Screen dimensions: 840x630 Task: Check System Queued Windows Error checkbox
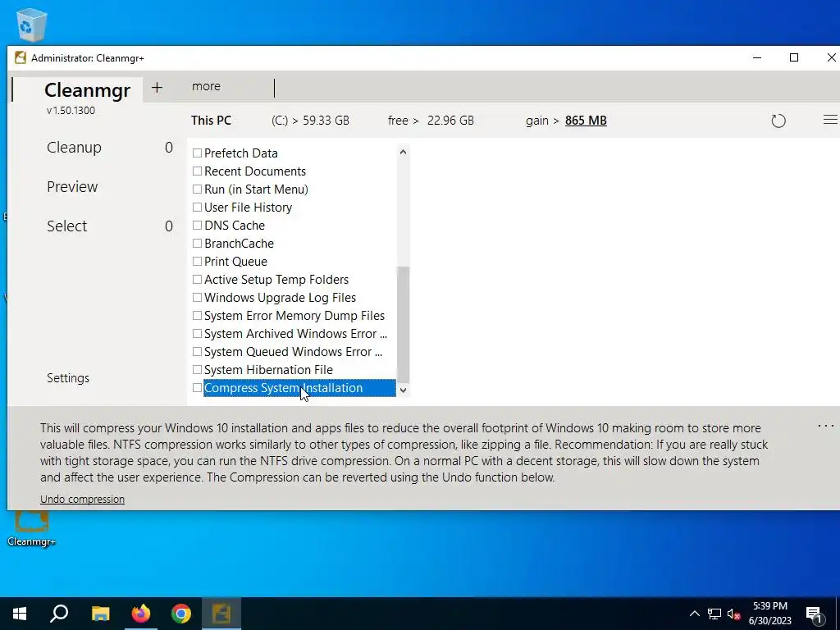197,351
